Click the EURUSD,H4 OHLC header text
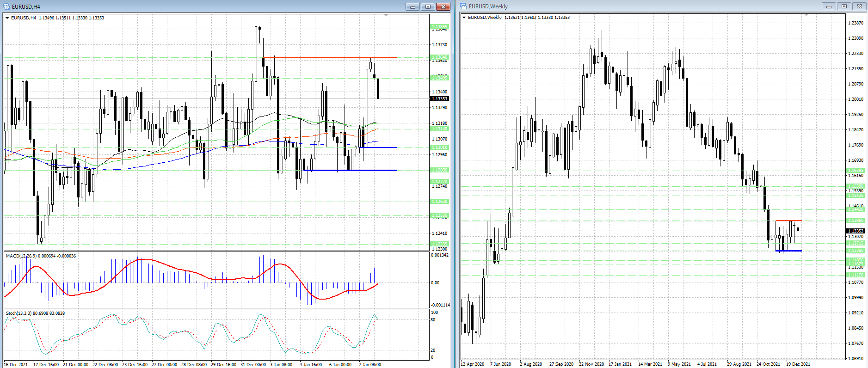Viewport: 868px width, 368px height. pos(57,18)
